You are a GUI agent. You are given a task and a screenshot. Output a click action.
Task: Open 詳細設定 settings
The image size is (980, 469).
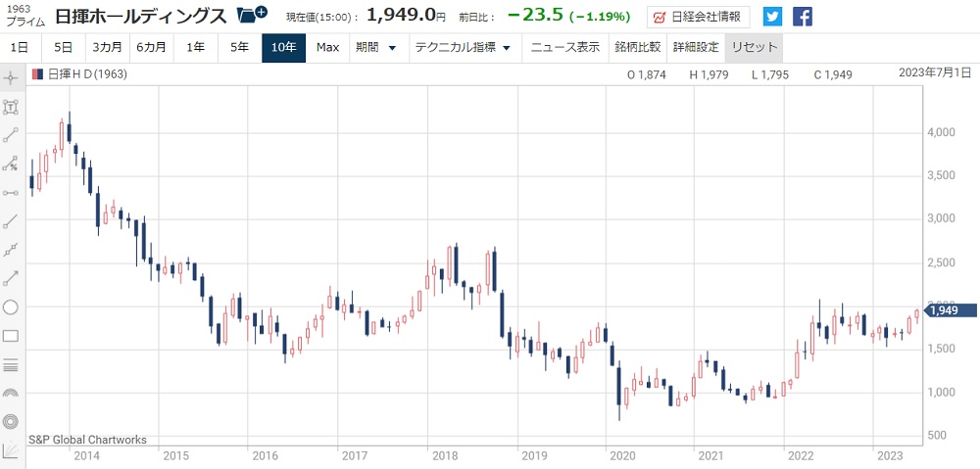pyautogui.click(x=696, y=48)
